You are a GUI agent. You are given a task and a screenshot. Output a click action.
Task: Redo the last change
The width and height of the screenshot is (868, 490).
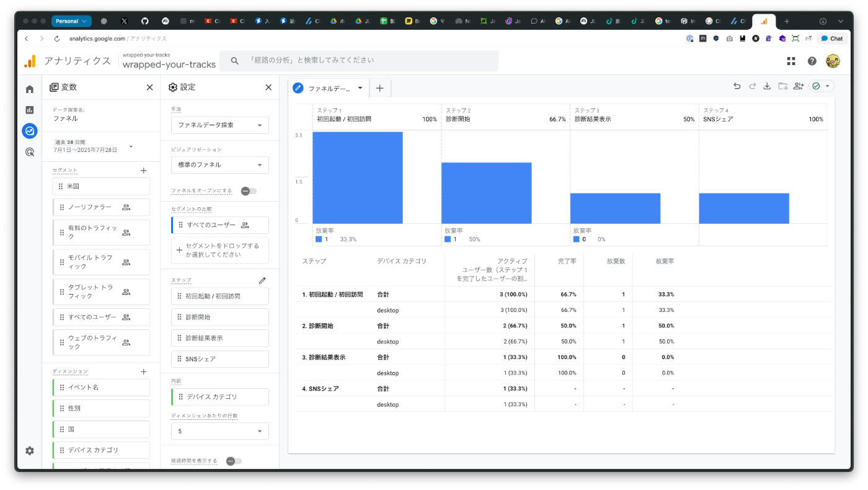coord(752,86)
